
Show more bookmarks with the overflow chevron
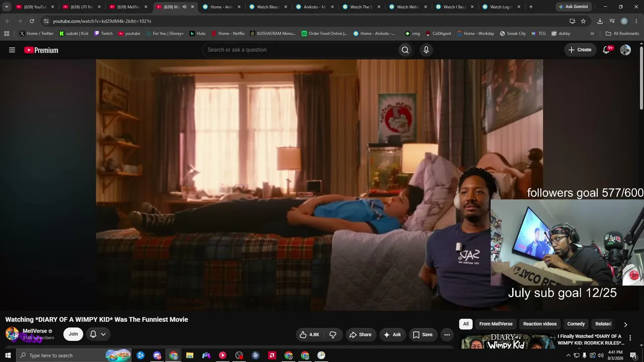592,34
